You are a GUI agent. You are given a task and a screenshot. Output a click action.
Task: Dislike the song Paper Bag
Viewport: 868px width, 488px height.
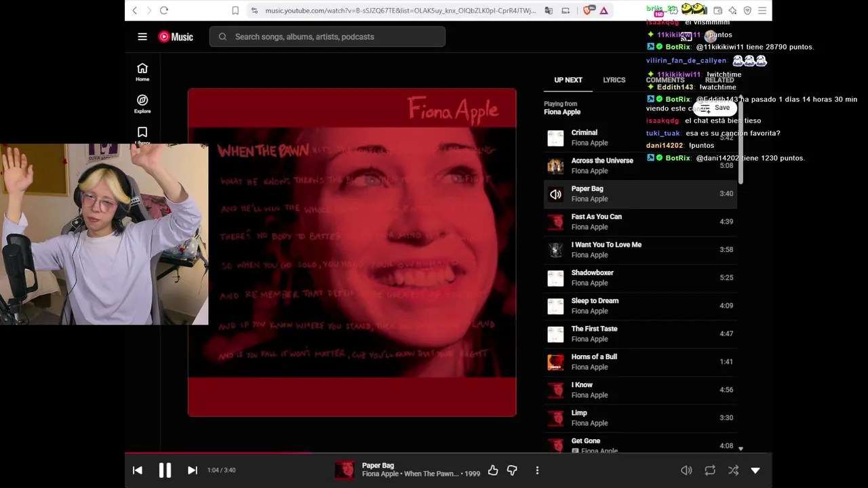512,470
